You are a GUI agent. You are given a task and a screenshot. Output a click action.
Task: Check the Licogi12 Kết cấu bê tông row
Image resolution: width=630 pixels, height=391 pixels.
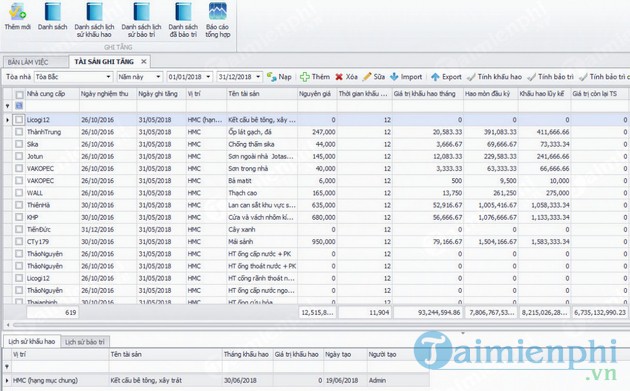click(x=19, y=119)
